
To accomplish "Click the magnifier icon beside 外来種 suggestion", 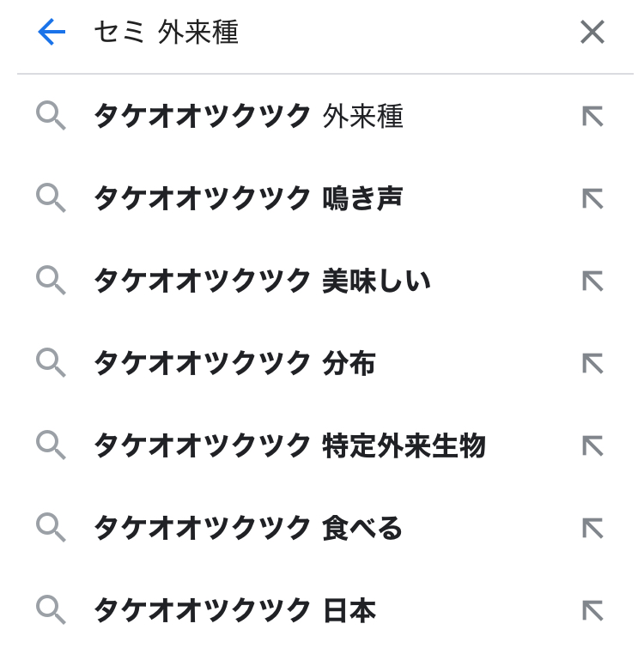I will (51, 116).
